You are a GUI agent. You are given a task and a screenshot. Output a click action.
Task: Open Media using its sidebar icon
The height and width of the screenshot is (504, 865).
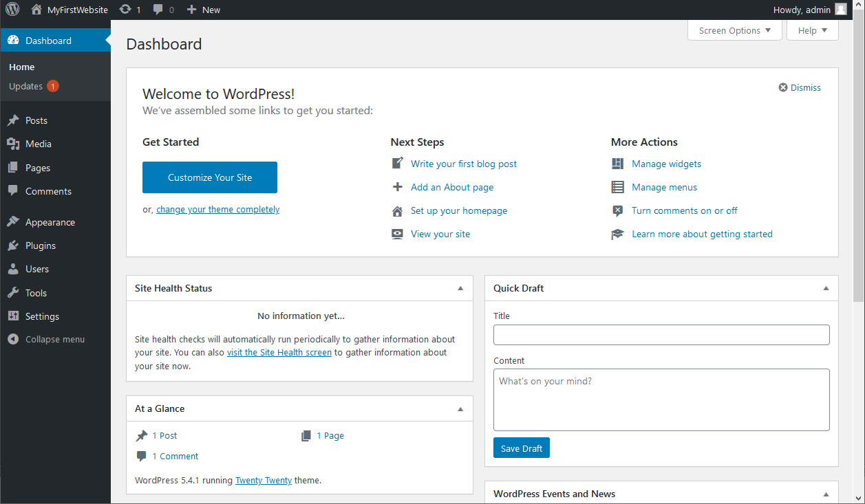click(x=13, y=143)
